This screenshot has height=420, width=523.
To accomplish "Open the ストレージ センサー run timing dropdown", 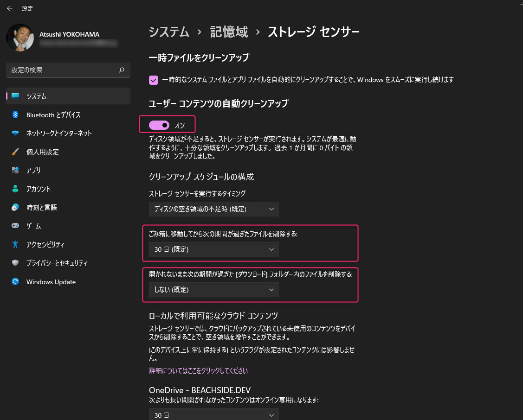I will [214, 209].
